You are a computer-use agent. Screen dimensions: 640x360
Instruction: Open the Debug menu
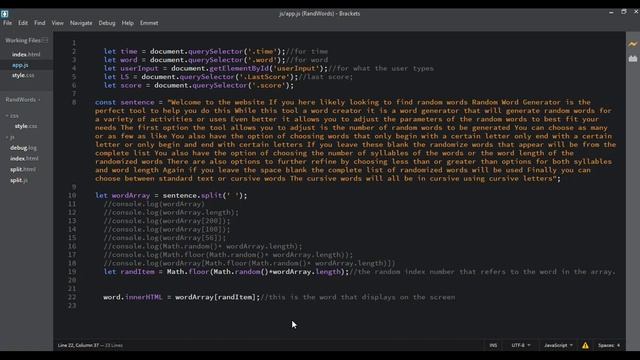click(107, 23)
